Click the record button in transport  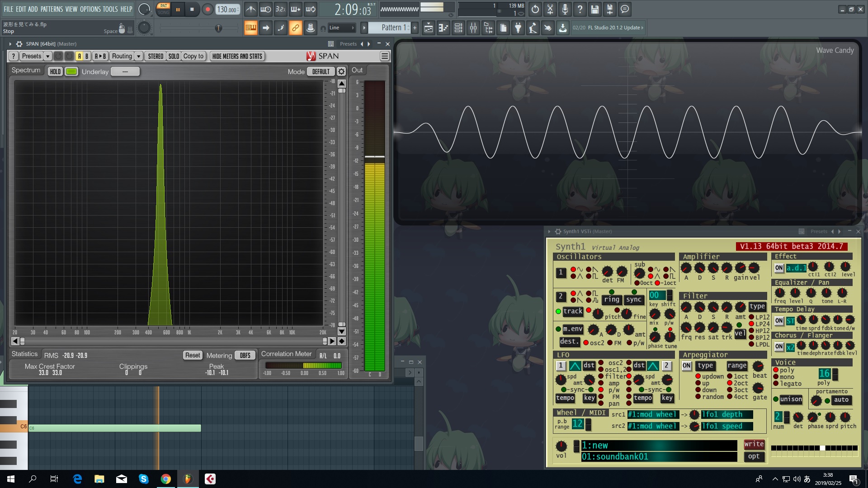pos(208,9)
